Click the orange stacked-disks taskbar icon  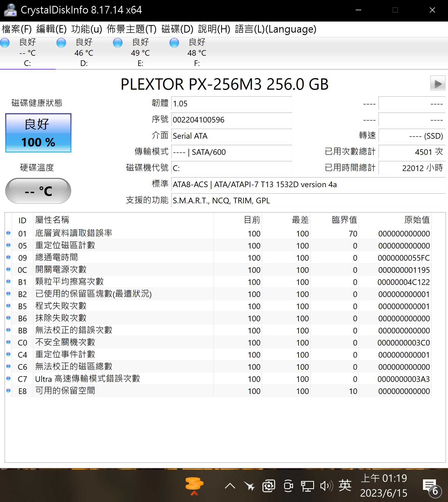coord(194,486)
